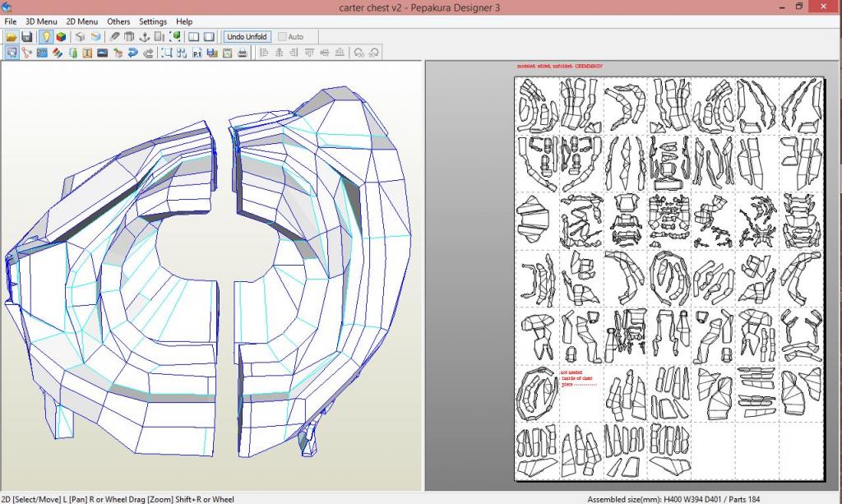This screenshot has height=504, width=842.
Task: Click the rotate 90 counterclockwise icon
Action: 359,53
